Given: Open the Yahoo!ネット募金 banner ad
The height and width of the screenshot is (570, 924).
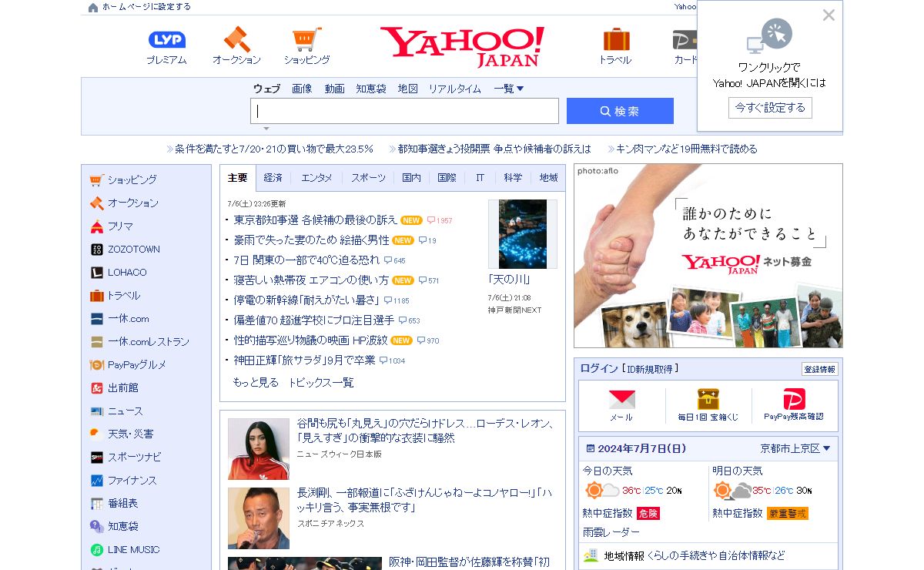Looking at the screenshot, I should 708,256.
